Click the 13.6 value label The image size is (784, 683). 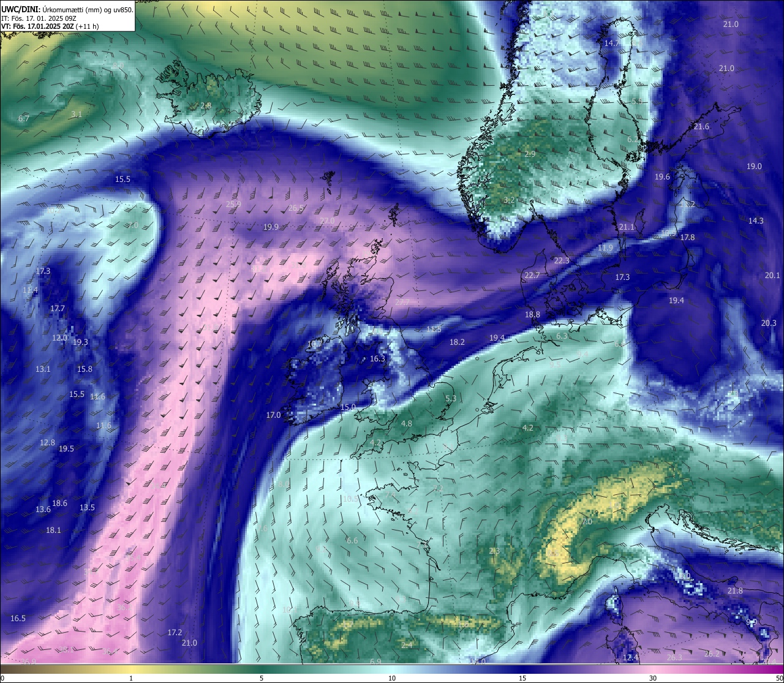[43, 510]
